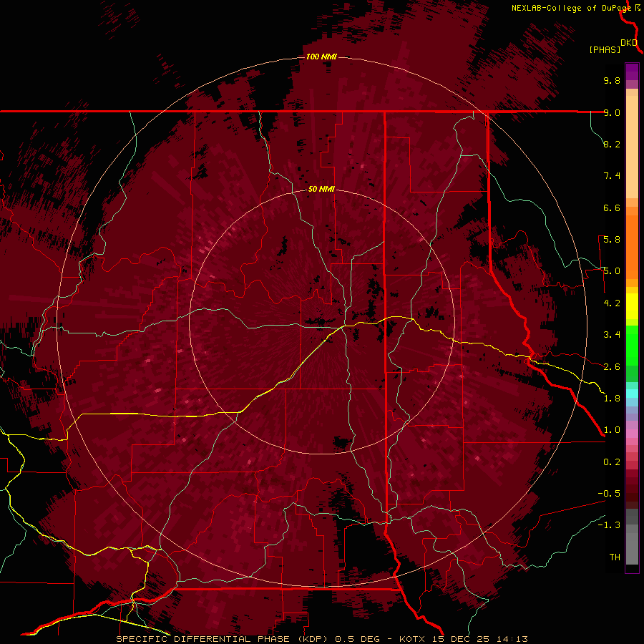Click the 3.4 value on the scale
Viewport: 644px width, 644px height.
tap(612, 335)
